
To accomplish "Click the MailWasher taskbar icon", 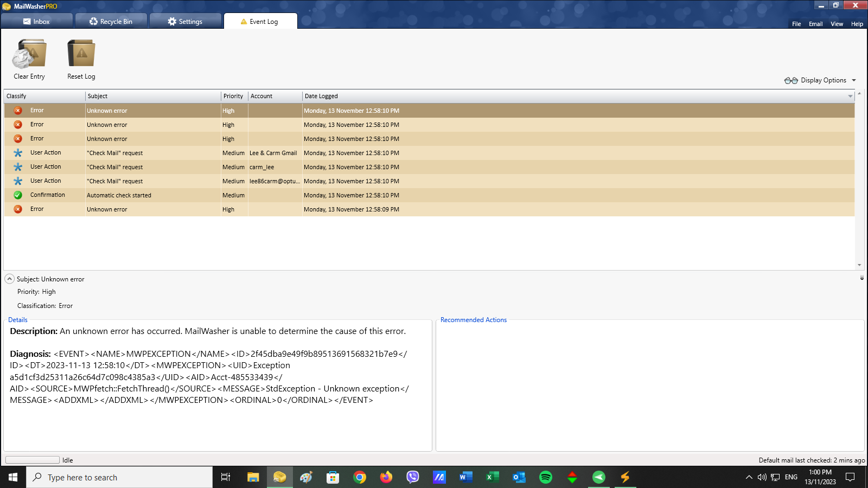I will click(x=279, y=477).
